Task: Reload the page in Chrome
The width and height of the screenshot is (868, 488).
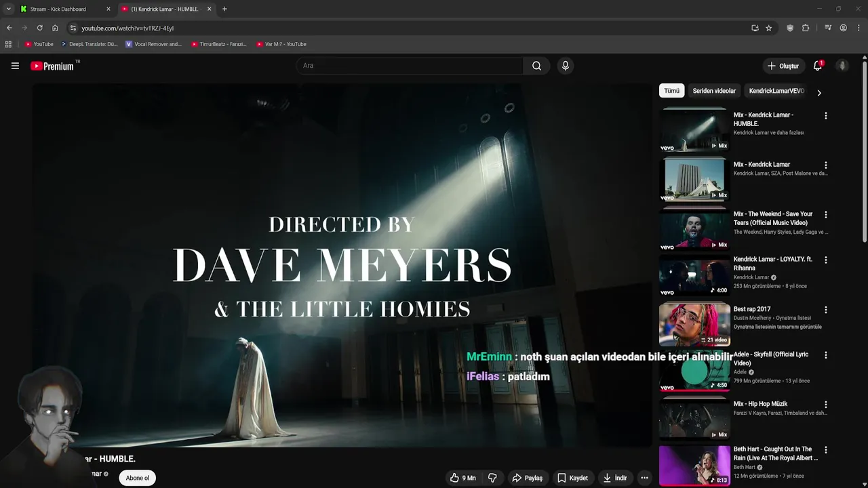Action: 39,28
